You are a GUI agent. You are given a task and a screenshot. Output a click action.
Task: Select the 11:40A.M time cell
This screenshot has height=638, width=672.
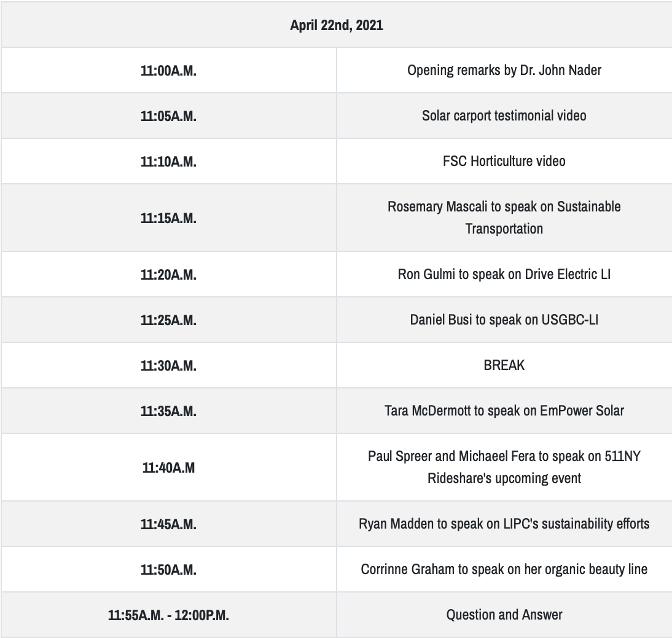tap(168, 467)
